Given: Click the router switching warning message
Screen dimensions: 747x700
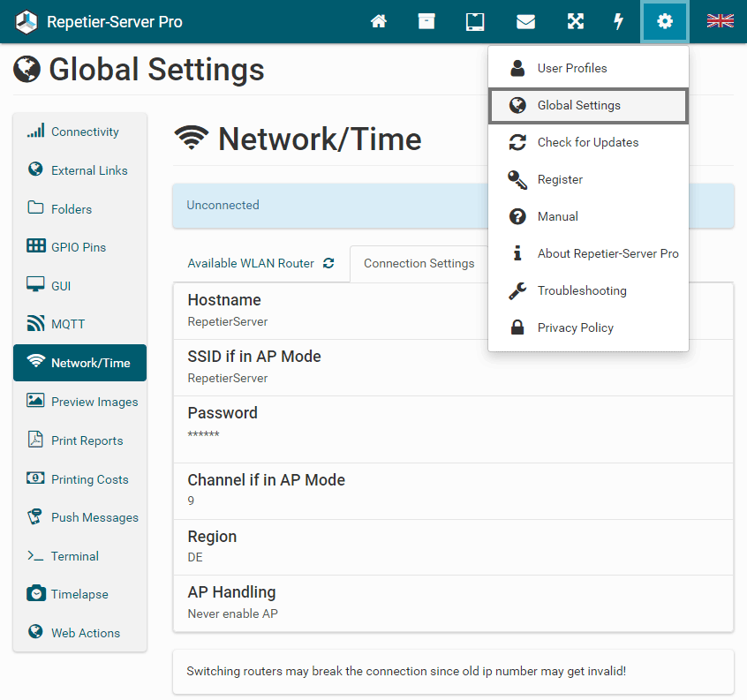Looking at the screenshot, I should pos(406,671).
